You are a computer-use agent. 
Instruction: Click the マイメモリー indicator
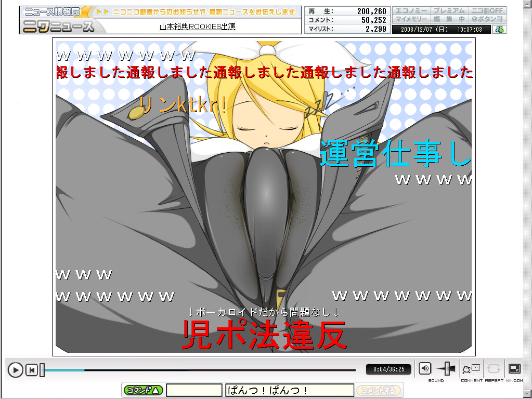(411, 20)
